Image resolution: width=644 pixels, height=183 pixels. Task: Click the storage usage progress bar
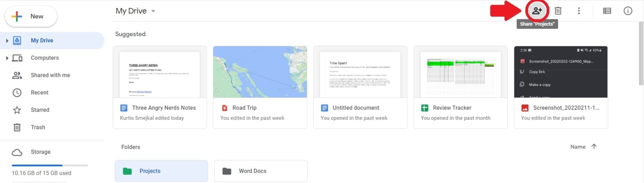coord(50,165)
